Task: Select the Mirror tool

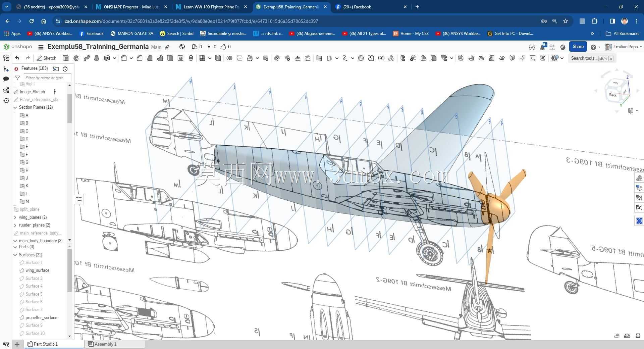Action: (x=218, y=58)
